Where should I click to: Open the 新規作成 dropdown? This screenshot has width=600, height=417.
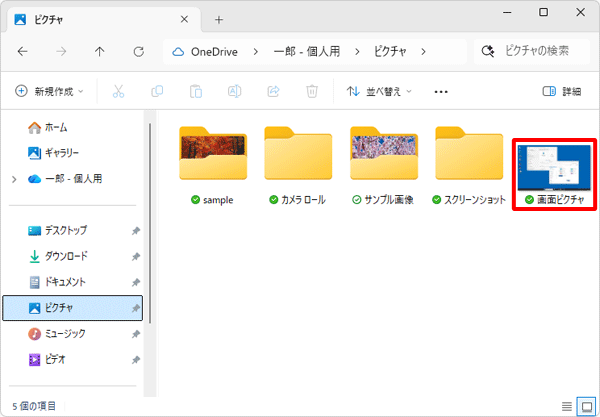(x=49, y=91)
